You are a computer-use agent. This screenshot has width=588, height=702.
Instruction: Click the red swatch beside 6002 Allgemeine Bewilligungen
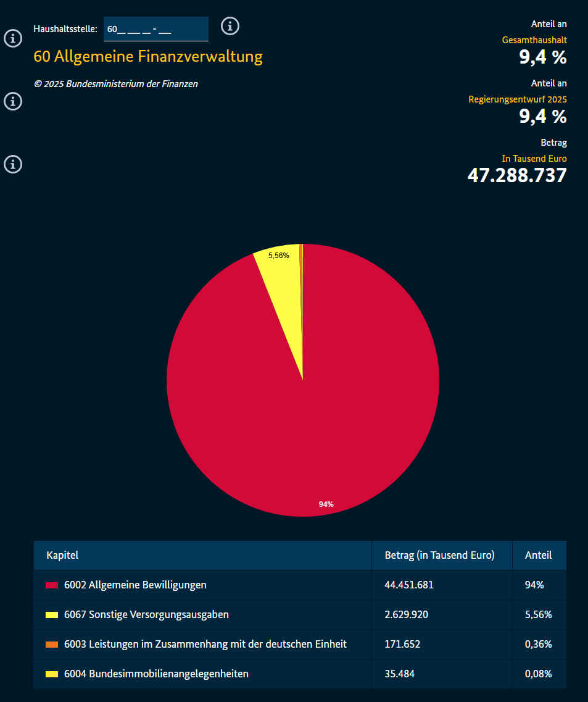pyautogui.click(x=52, y=585)
